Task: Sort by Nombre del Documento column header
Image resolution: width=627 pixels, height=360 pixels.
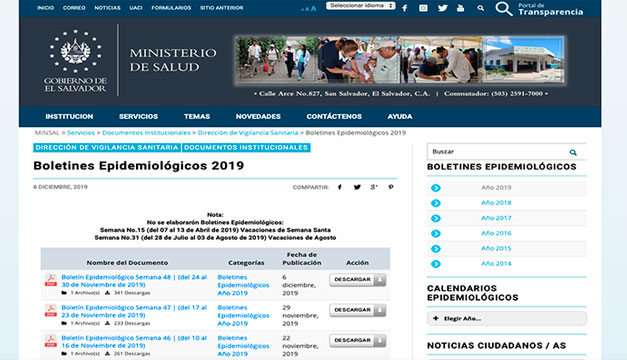Action: pos(127,263)
